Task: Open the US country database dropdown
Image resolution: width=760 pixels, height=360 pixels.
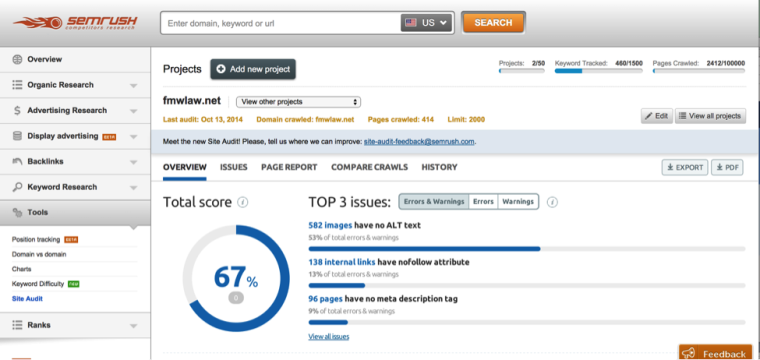Action: (x=426, y=23)
